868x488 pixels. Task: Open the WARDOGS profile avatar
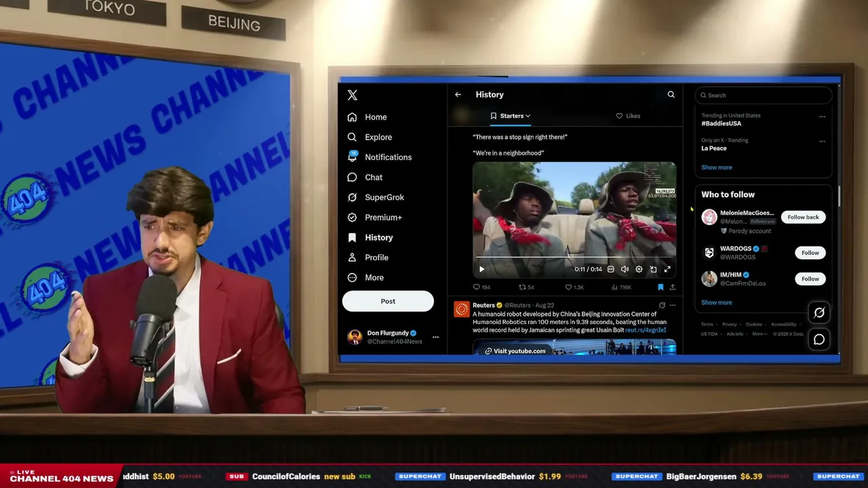[709, 253]
